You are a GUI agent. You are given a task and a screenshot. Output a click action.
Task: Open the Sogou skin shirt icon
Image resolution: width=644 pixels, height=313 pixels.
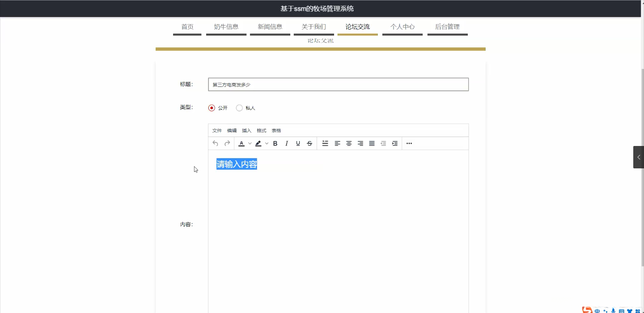point(630,311)
